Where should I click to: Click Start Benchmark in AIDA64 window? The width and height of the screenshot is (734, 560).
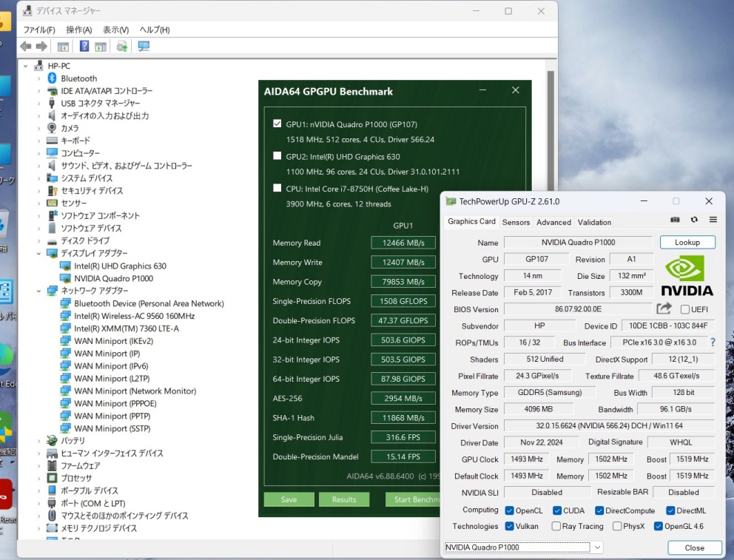click(x=413, y=499)
